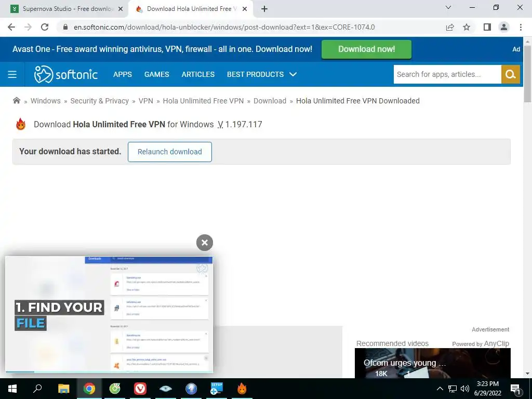Viewport: 532px width, 399px height.
Task: Open Windows taskbar search
Action: tap(37, 389)
